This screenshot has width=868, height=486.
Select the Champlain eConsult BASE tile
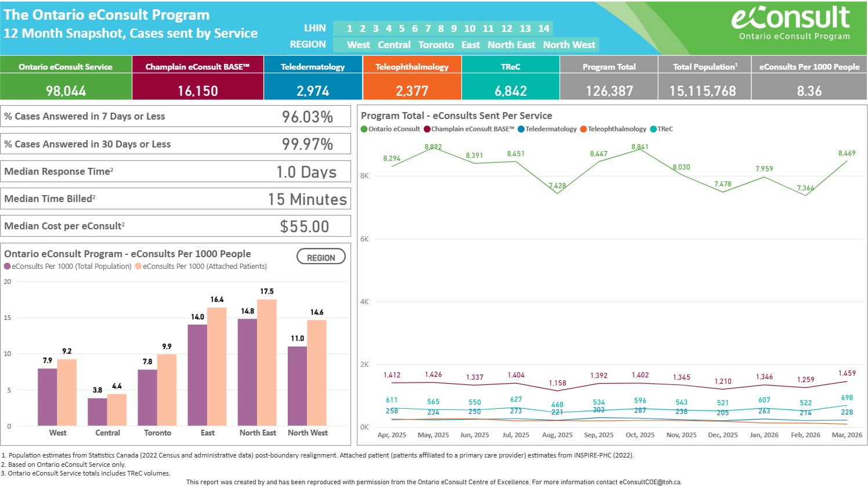click(x=197, y=78)
